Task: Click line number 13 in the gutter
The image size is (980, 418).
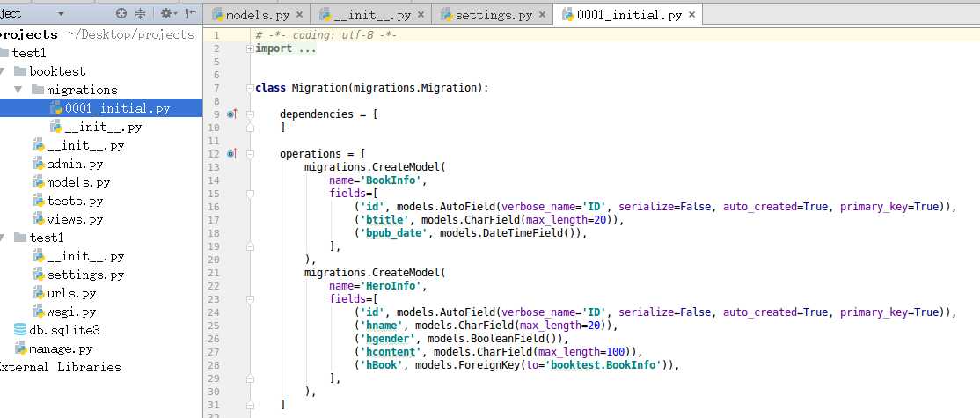Action: point(213,167)
